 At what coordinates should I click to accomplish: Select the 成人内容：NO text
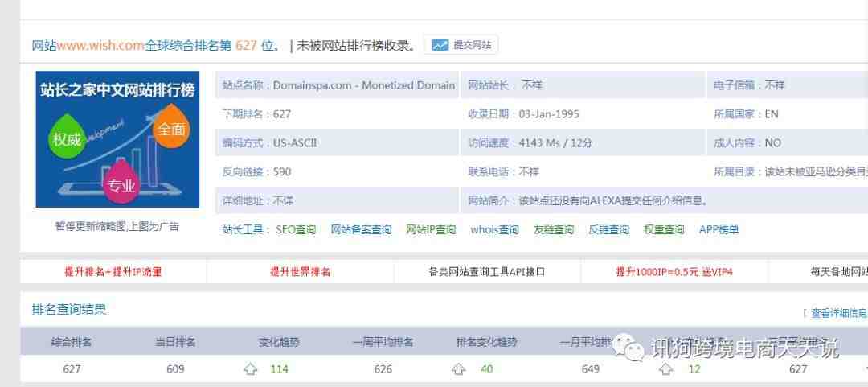[x=747, y=143]
